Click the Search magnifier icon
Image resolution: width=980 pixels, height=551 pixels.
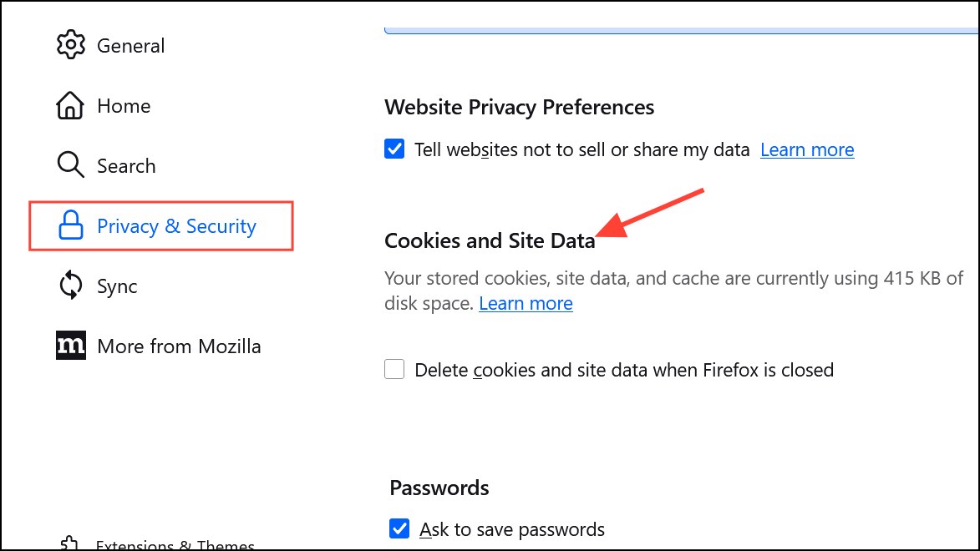[x=71, y=165]
